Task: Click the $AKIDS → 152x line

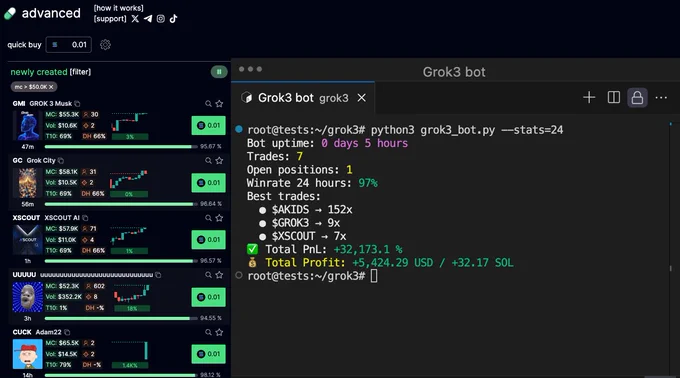Action: point(305,210)
